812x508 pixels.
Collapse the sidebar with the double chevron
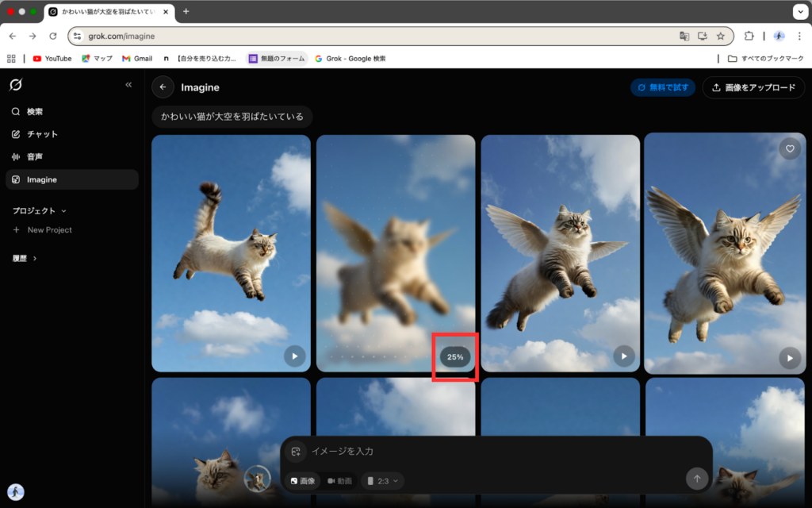pyautogui.click(x=128, y=84)
